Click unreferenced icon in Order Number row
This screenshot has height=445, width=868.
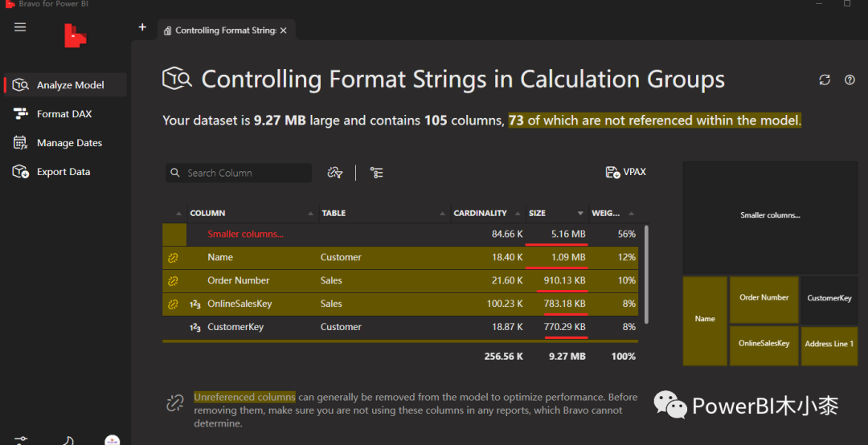click(x=173, y=280)
